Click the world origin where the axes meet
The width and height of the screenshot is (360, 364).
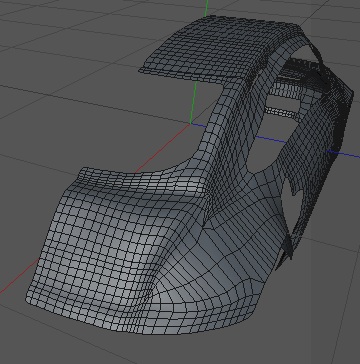pyautogui.click(x=191, y=124)
